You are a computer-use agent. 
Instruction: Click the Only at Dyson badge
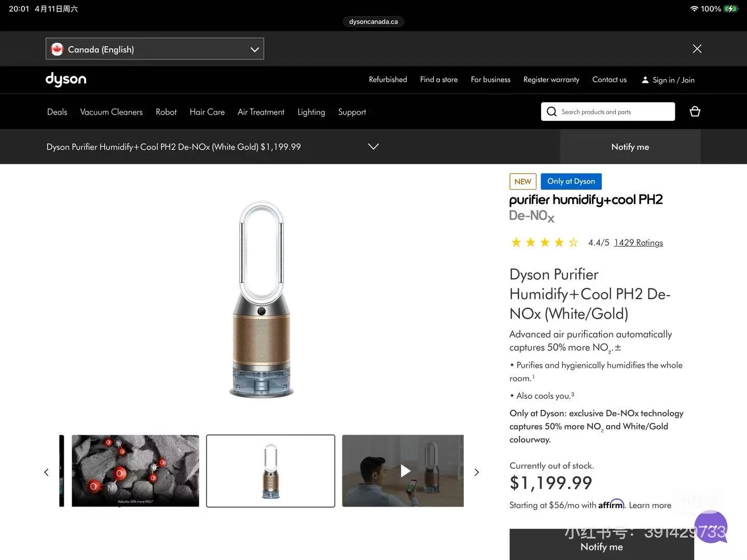pos(571,181)
